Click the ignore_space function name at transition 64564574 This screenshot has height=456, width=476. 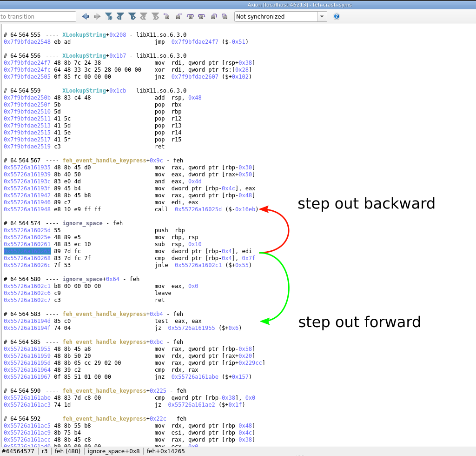coord(82,223)
